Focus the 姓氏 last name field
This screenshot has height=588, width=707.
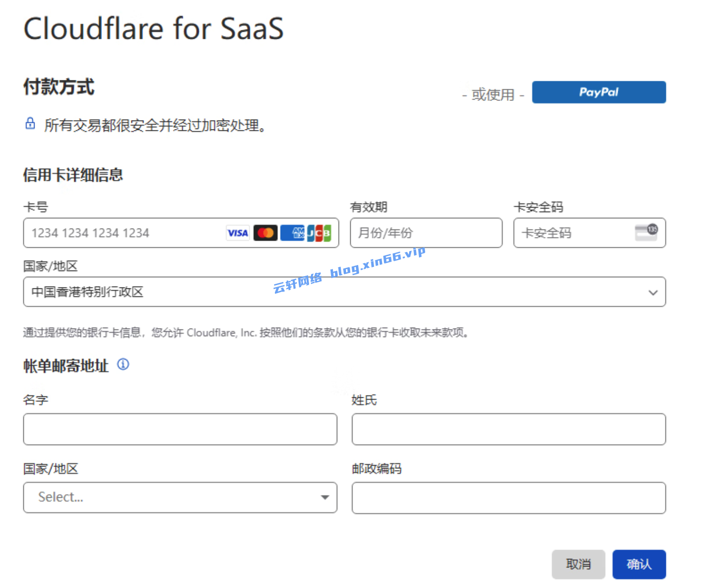click(509, 429)
